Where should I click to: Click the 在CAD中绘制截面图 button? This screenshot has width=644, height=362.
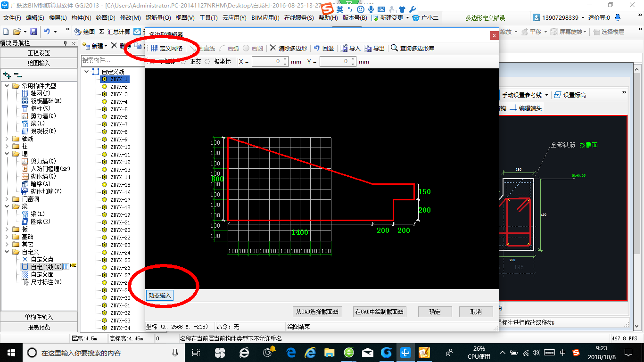380,312
